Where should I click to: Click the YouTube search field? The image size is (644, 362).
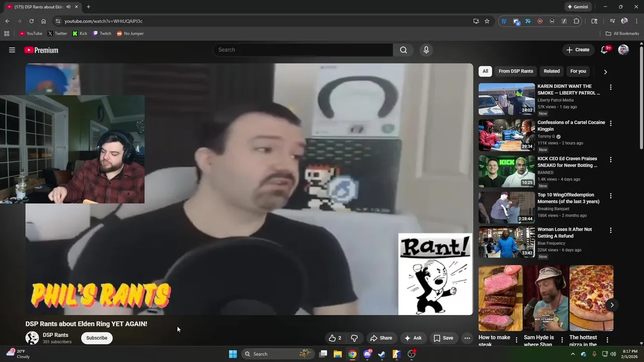pyautogui.click(x=303, y=50)
